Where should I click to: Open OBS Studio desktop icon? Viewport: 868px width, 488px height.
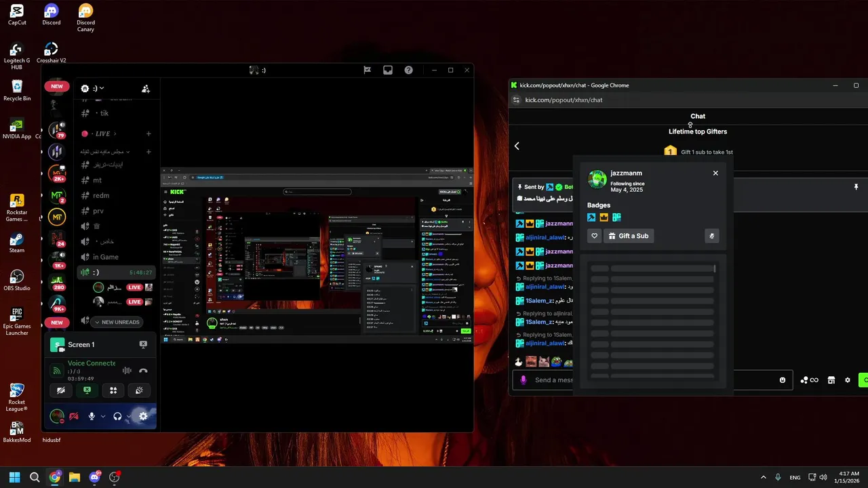(x=17, y=281)
